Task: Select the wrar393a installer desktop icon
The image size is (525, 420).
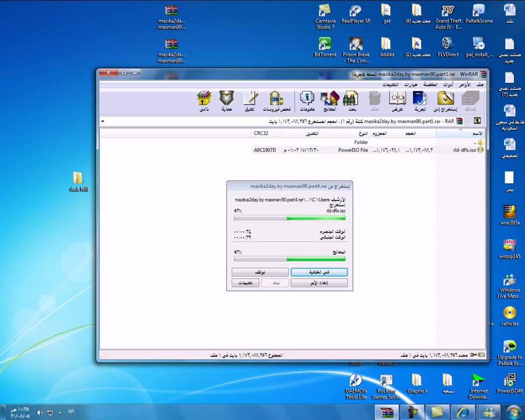Action: (509, 215)
